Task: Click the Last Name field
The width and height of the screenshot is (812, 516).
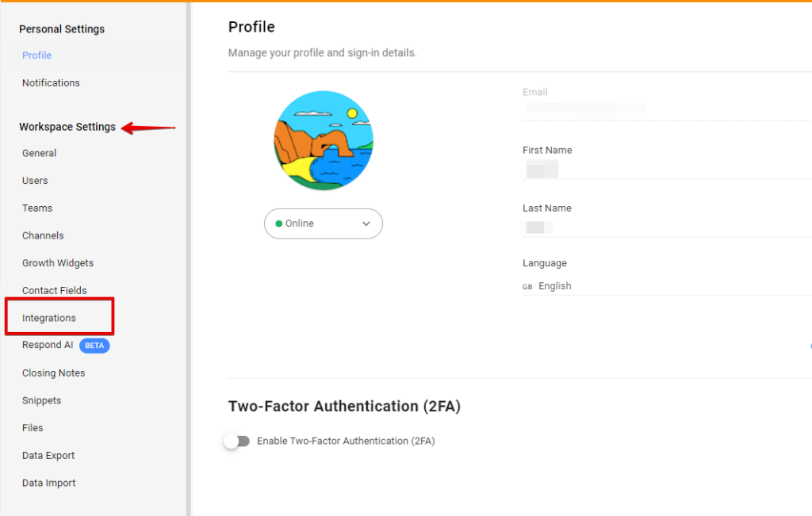Action: tap(666, 227)
